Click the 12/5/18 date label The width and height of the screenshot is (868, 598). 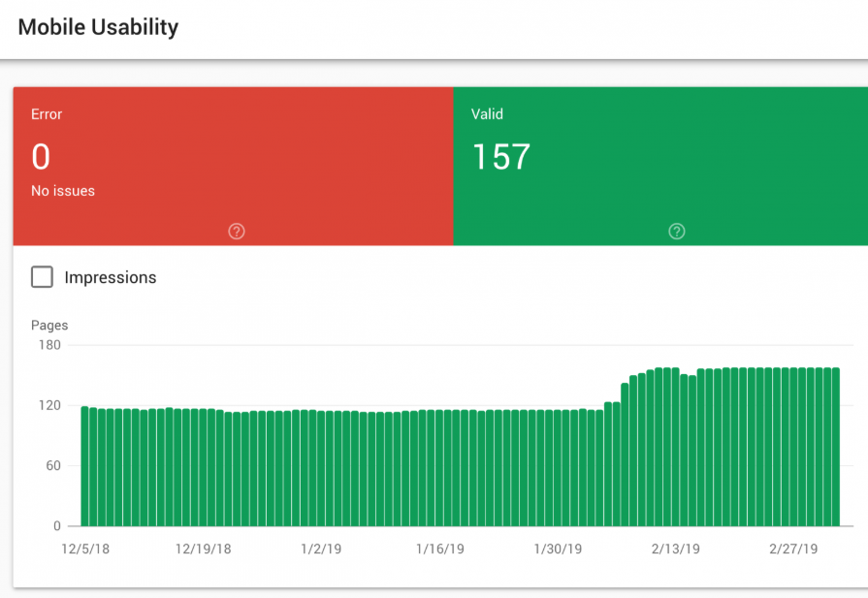85,549
